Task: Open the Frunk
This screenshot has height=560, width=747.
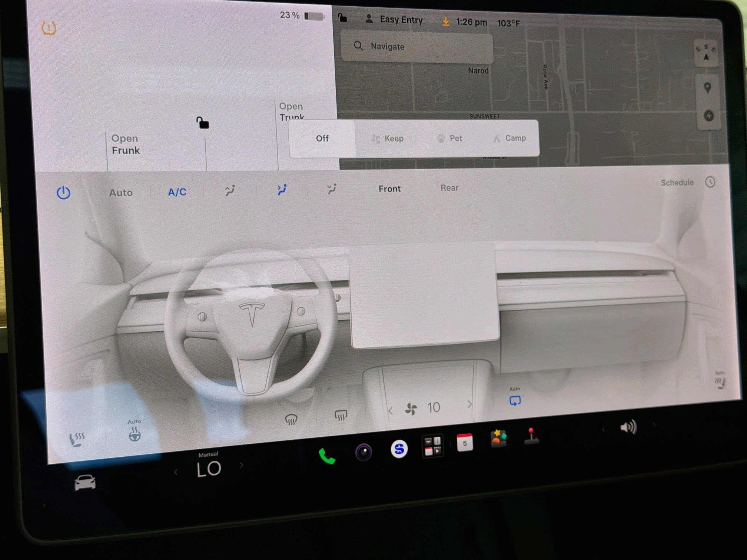Action: point(126,144)
